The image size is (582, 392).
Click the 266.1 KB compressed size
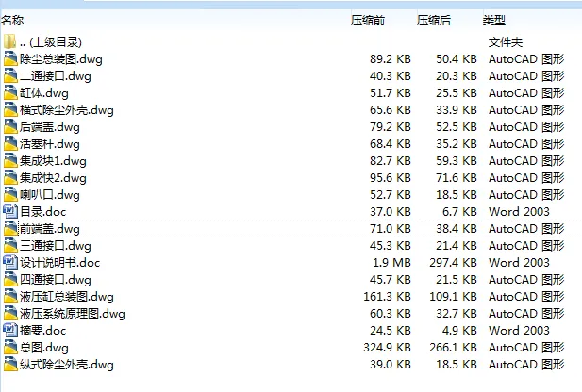tap(453, 347)
